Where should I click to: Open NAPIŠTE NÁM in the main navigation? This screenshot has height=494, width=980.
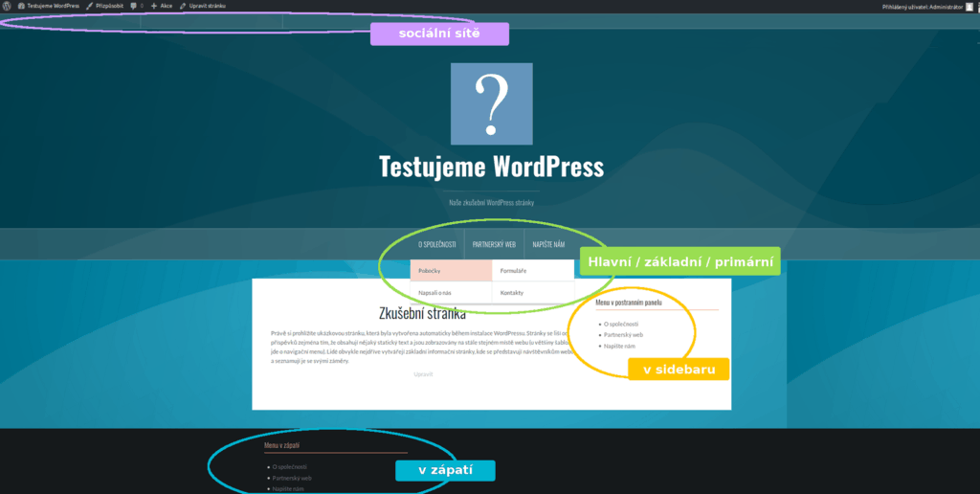click(x=548, y=244)
